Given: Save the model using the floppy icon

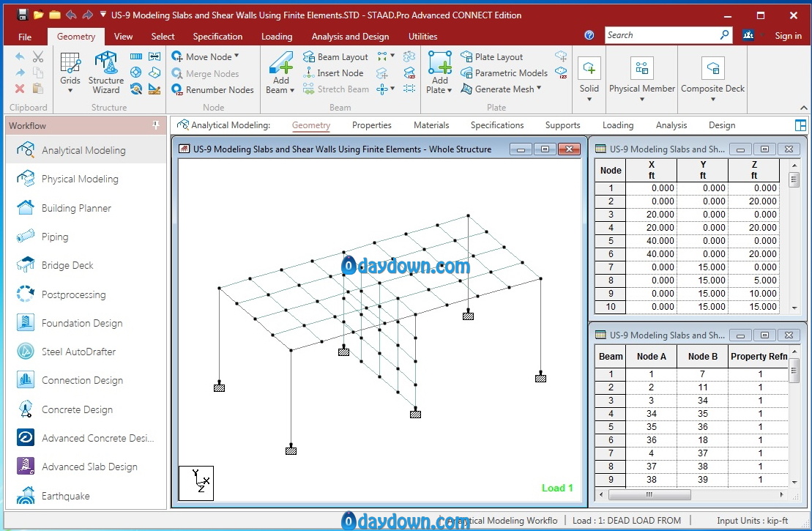Looking at the screenshot, I should (22, 15).
